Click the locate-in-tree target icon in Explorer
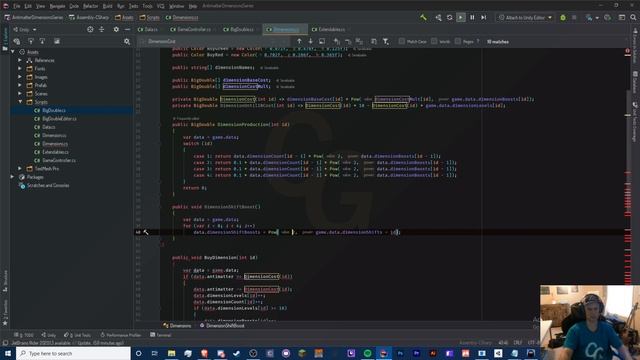Image resolution: width=640 pixels, height=360 pixels. click(x=90, y=29)
